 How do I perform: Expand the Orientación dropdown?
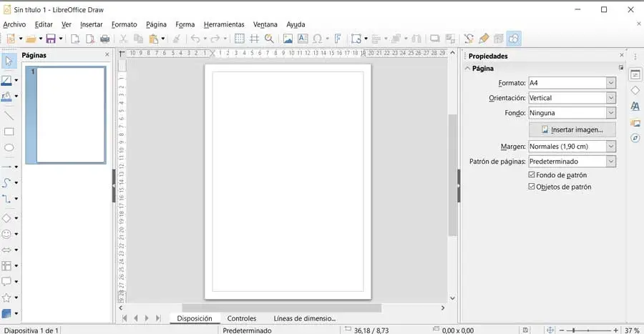pyautogui.click(x=610, y=98)
